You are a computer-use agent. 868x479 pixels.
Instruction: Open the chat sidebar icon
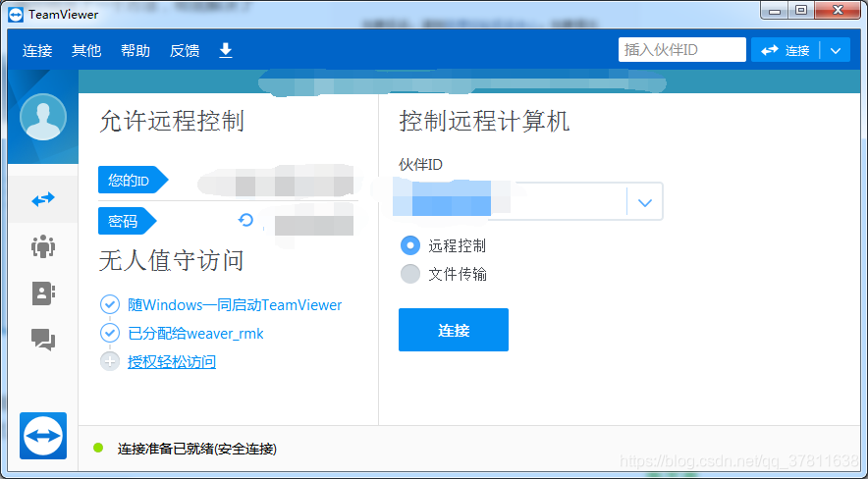[x=43, y=339]
